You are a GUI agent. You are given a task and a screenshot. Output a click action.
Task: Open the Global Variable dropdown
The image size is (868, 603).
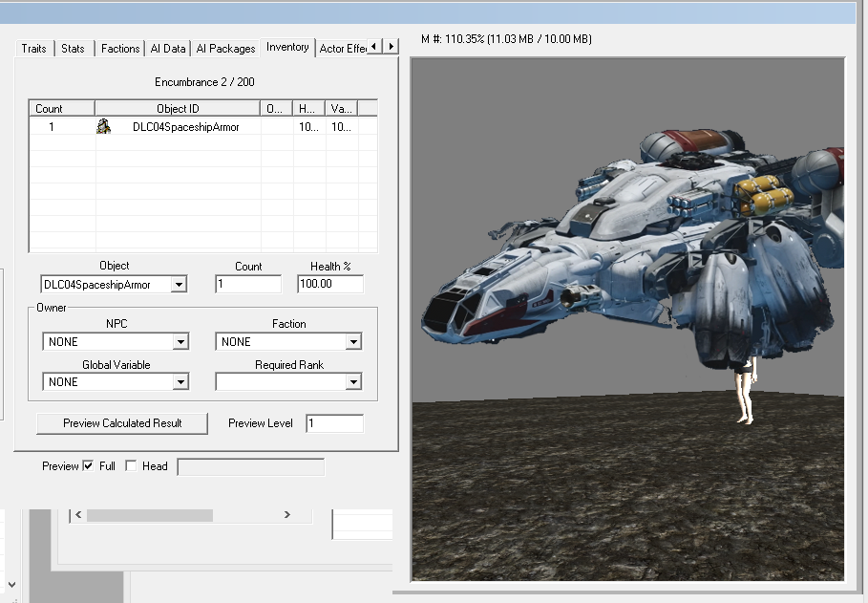180,382
